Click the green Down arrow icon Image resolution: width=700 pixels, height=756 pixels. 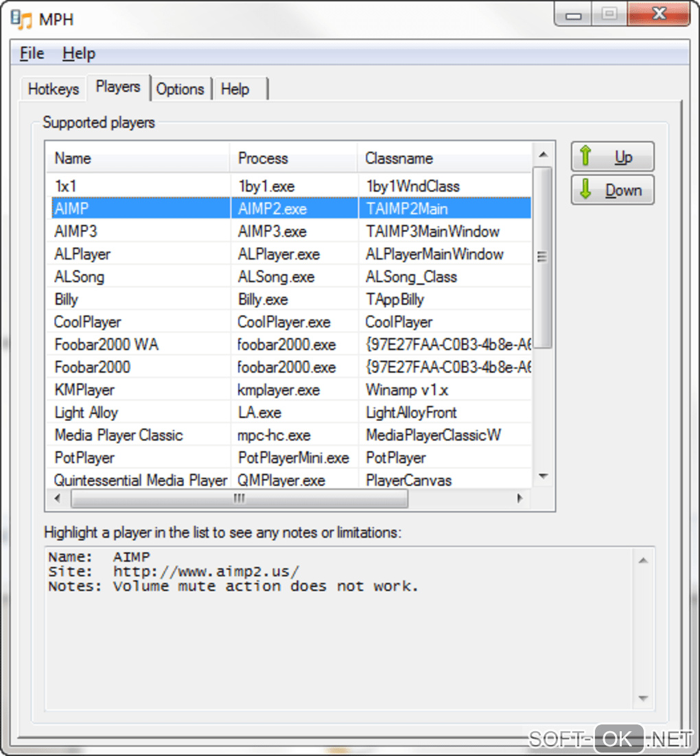coord(585,189)
